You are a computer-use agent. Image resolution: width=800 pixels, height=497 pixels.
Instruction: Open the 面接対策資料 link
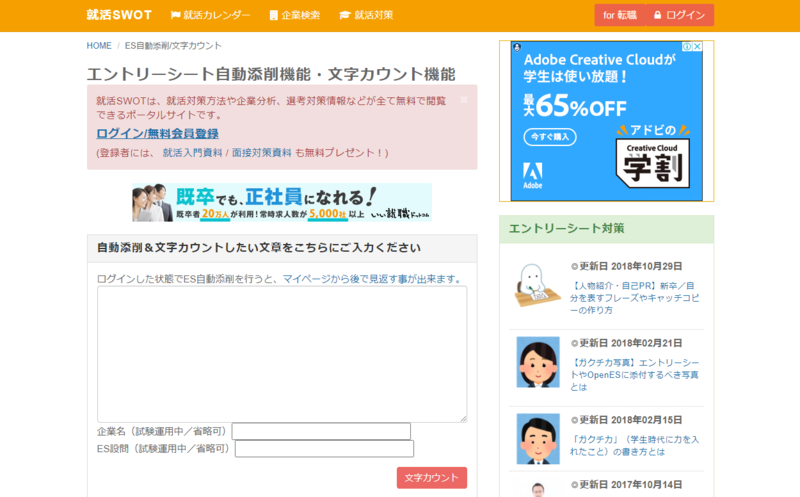262,153
